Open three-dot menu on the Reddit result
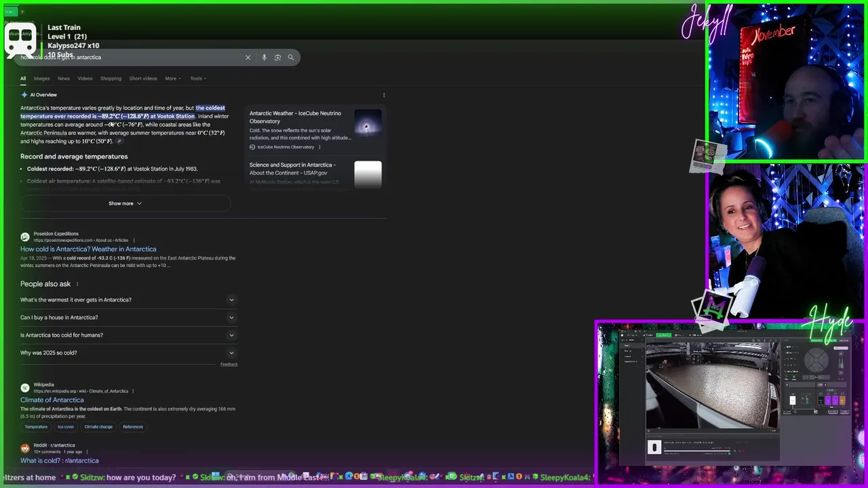 [x=87, y=451]
